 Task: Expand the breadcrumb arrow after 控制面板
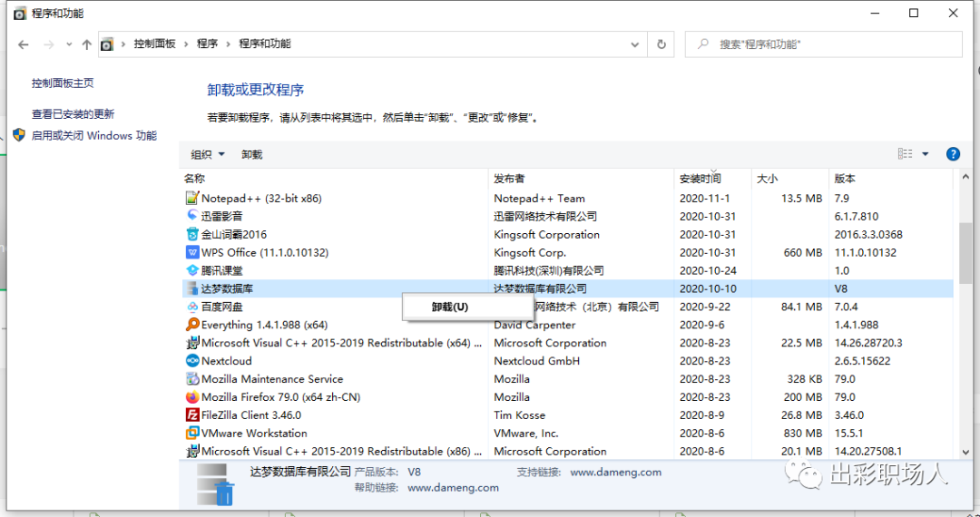click(186, 44)
